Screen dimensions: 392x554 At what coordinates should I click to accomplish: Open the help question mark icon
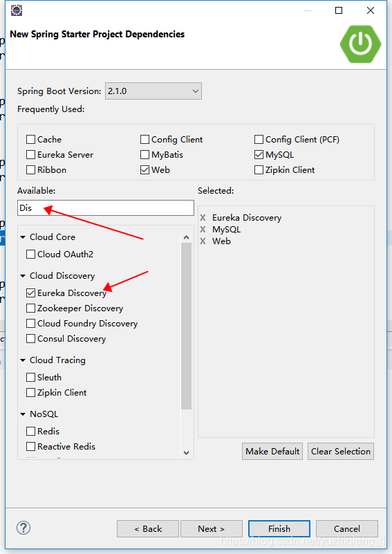(x=24, y=528)
